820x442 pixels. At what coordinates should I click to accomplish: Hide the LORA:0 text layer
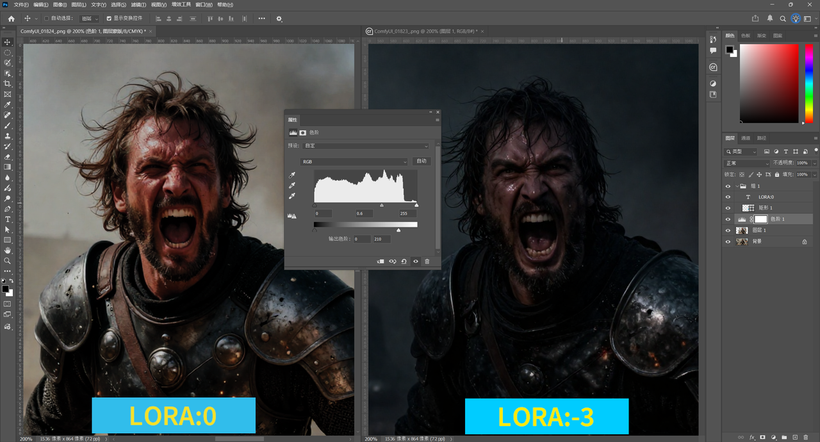pos(728,197)
